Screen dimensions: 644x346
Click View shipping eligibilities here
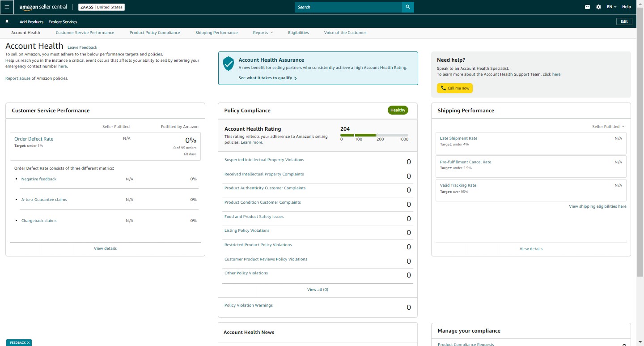coord(597,206)
